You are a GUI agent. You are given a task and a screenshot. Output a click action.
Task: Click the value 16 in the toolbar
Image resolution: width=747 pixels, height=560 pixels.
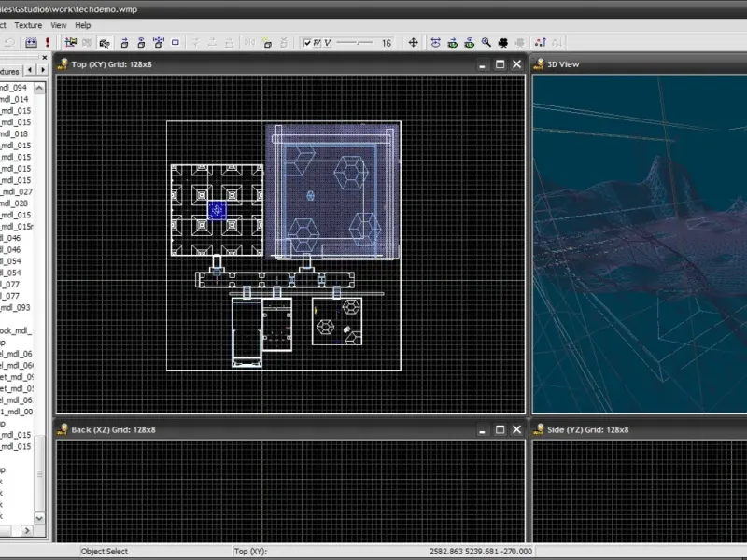(387, 43)
